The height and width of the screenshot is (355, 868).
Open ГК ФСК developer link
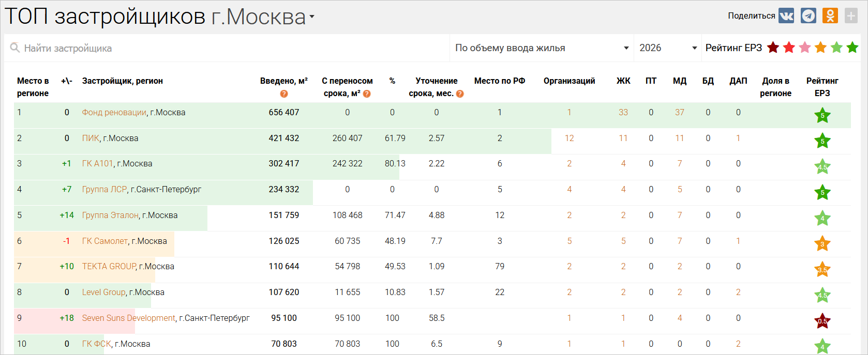96,344
